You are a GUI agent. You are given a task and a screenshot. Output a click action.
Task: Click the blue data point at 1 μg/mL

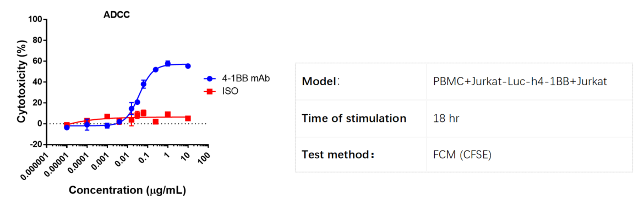coord(167,64)
